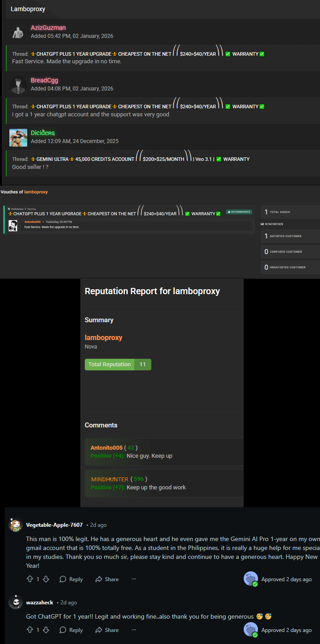The width and height of the screenshot is (320, 644).
Task: Reply to wazzaheck's comment
Action: 71,630
